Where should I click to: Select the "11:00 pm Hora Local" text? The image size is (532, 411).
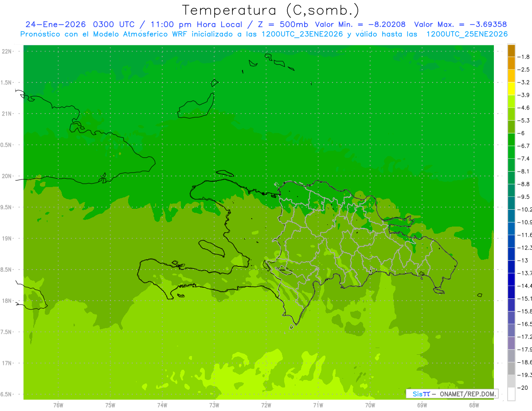[197, 24]
